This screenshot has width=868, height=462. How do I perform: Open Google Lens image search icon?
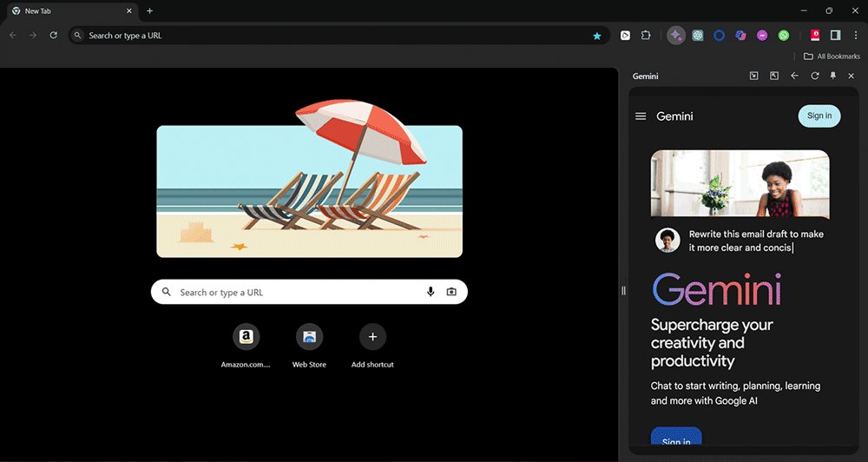451,293
